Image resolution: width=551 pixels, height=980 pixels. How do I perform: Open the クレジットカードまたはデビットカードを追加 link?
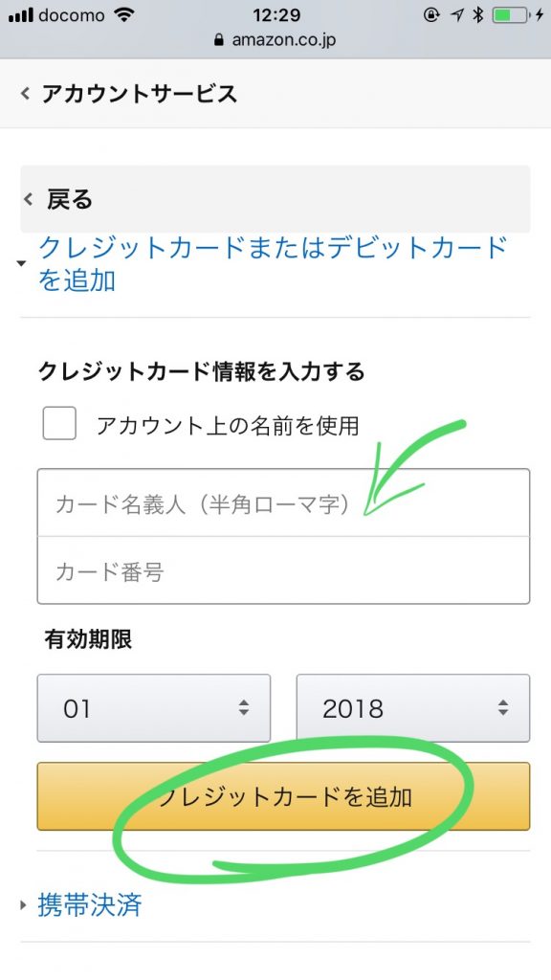[273, 264]
